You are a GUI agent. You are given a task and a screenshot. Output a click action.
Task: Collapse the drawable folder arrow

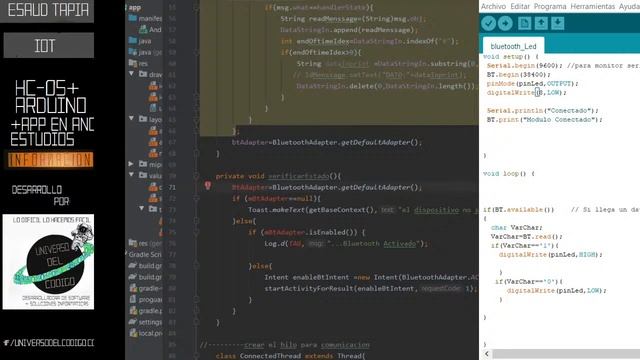tap(131, 74)
